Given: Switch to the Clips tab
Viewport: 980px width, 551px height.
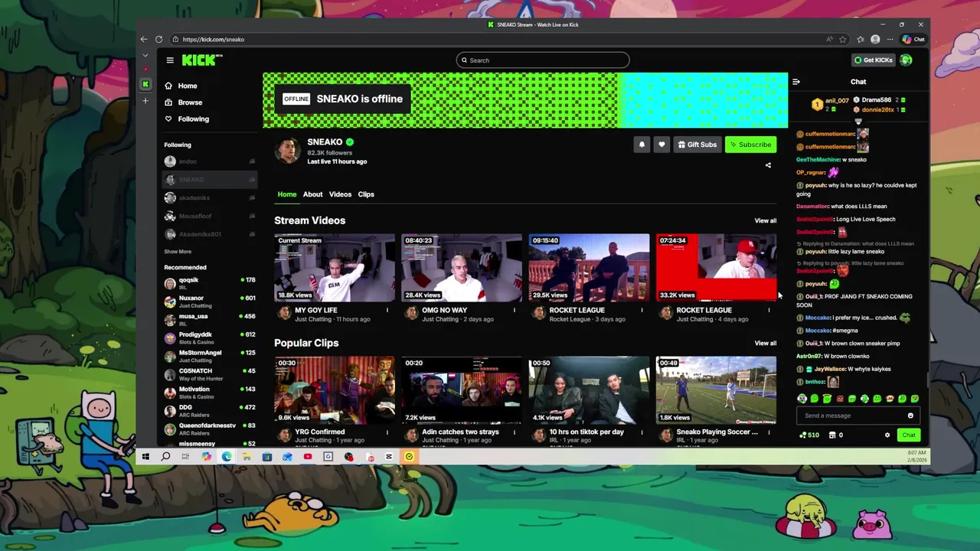Looking at the screenshot, I should [366, 194].
